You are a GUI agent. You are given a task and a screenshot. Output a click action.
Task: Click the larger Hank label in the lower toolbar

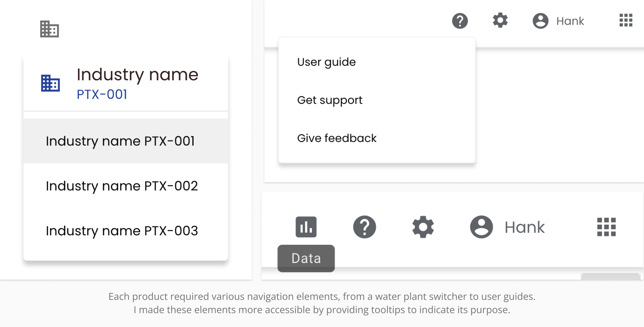(x=525, y=227)
